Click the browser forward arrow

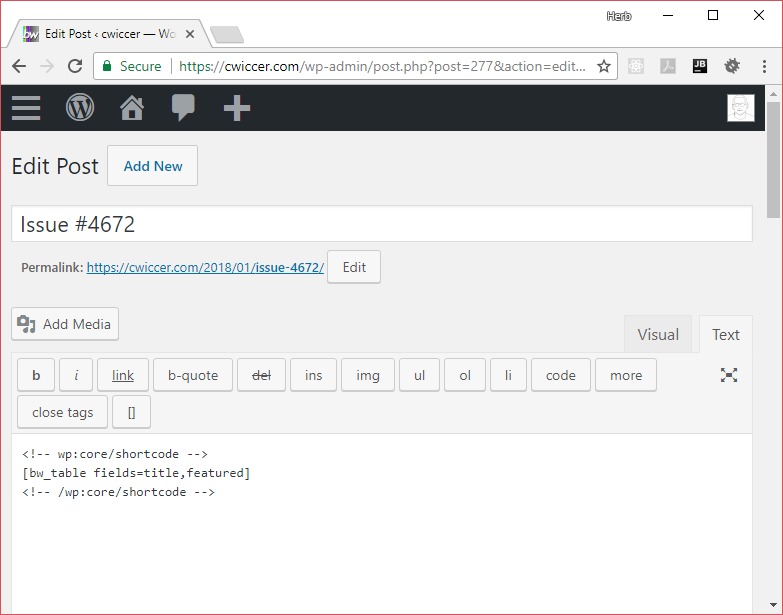pos(47,66)
